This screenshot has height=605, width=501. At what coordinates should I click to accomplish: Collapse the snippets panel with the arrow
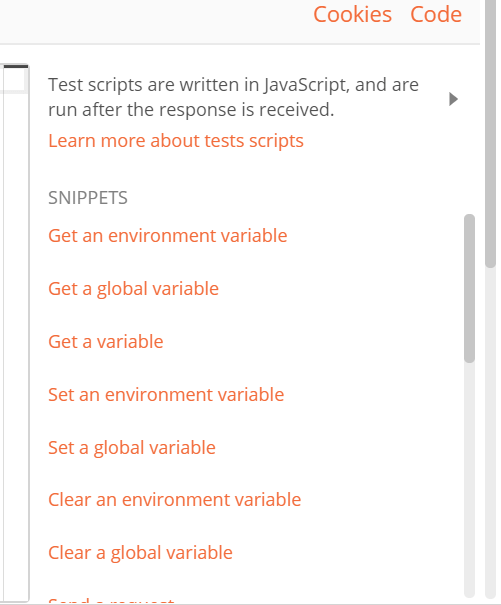(x=454, y=99)
